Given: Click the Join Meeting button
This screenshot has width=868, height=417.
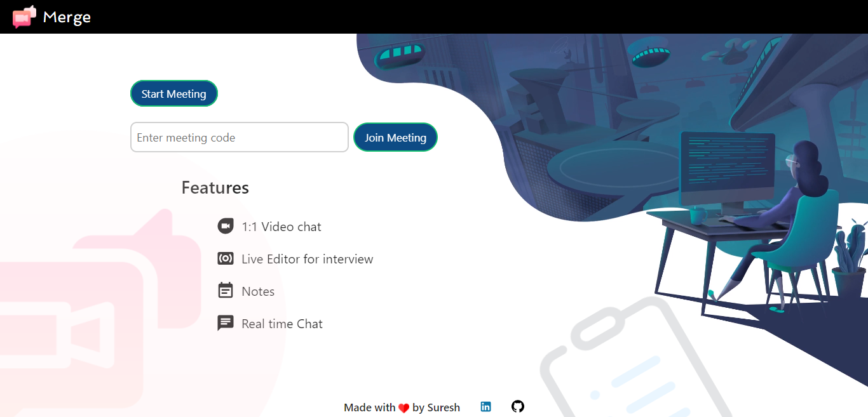Looking at the screenshot, I should (x=395, y=137).
